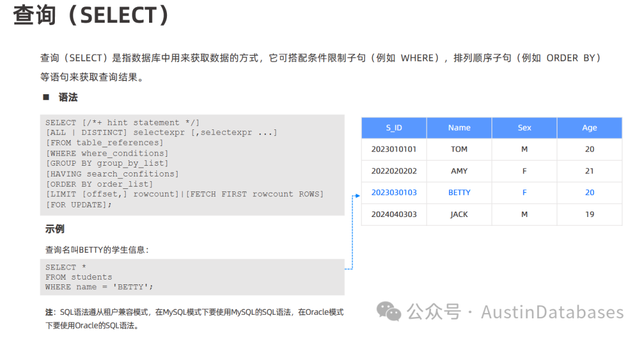Click the 注 note about SQL语法遵从租户兼容模式

click(194, 319)
